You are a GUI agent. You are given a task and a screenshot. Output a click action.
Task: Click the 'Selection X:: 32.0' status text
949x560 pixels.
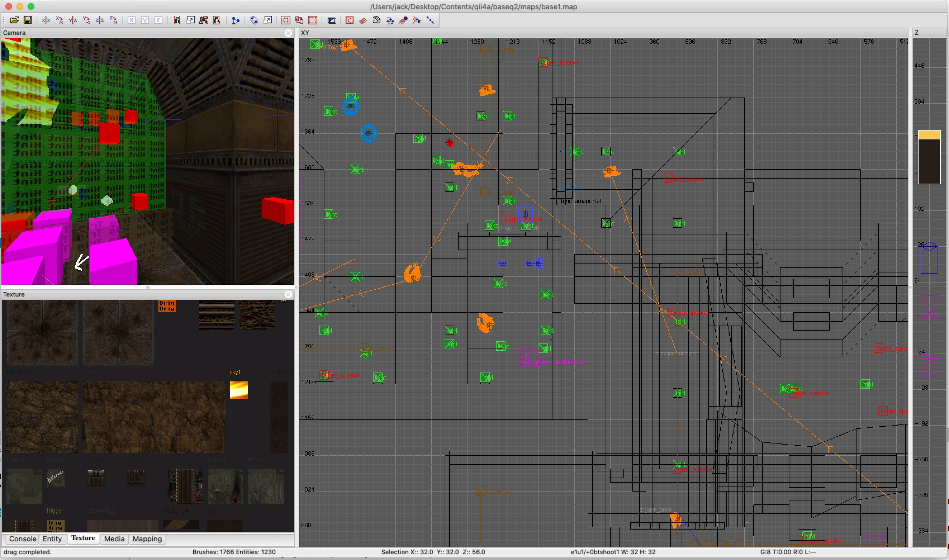(407, 552)
